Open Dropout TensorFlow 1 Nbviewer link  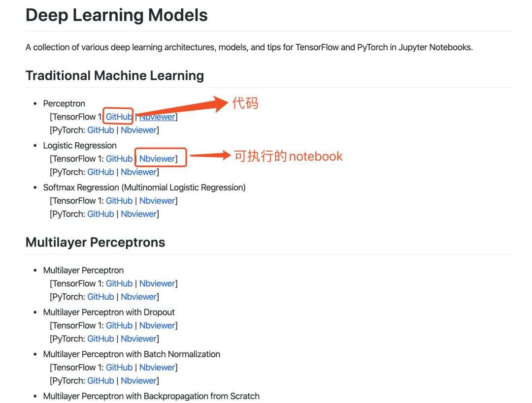pos(158,326)
